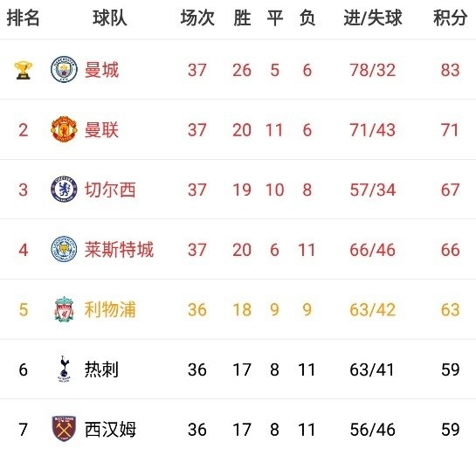Select the Manchester United club crest
Image resolution: width=476 pixels, height=449 pixels.
click(x=64, y=129)
